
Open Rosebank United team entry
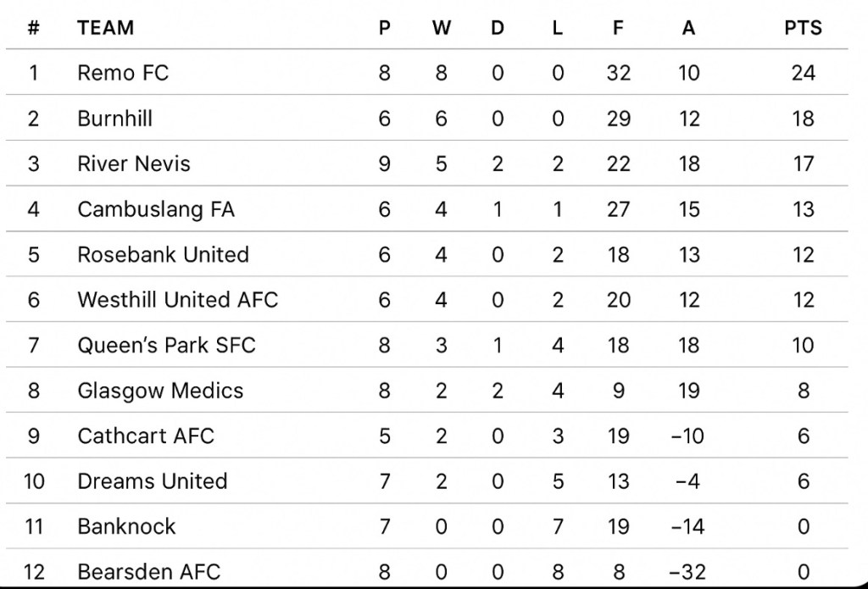point(163,255)
